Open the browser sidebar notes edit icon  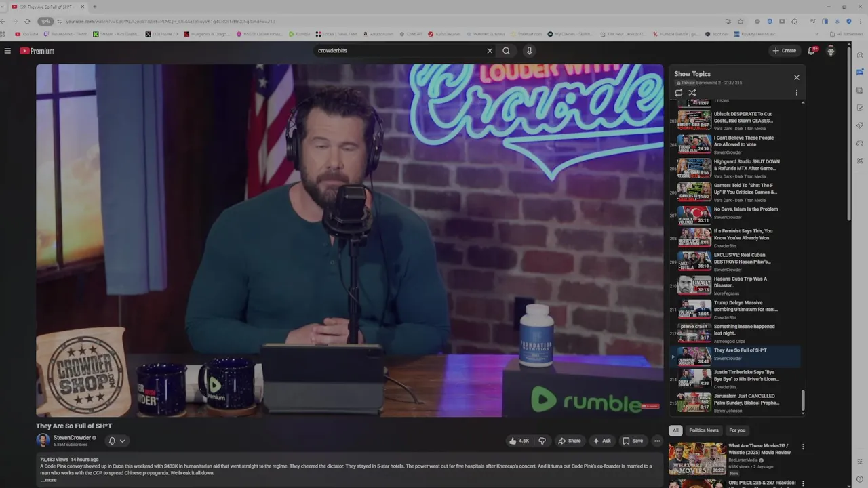click(x=860, y=108)
